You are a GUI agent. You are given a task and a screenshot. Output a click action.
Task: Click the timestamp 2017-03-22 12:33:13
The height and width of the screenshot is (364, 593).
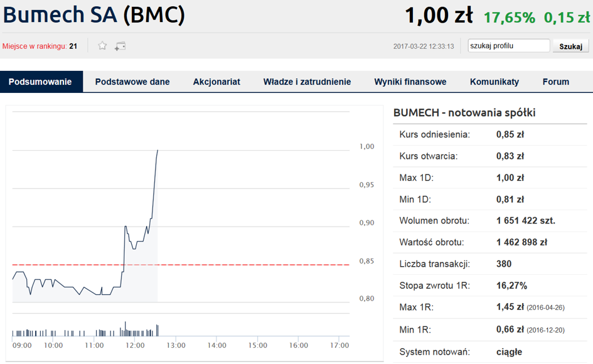click(424, 46)
